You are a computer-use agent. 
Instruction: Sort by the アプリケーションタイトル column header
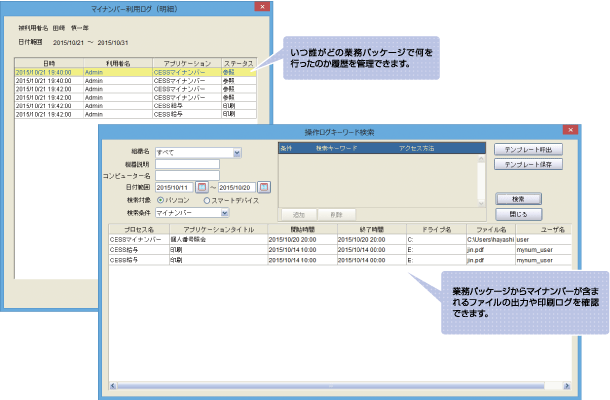point(218,230)
